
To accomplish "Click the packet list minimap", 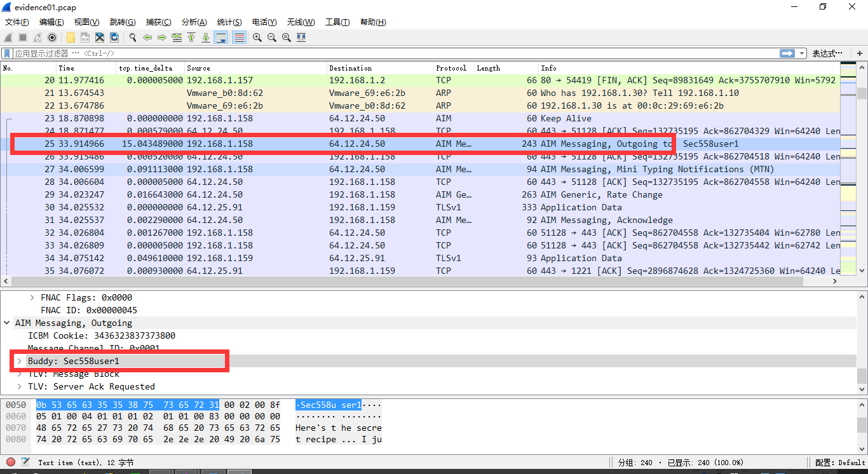I will pyautogui.click(x=848, y=168).
